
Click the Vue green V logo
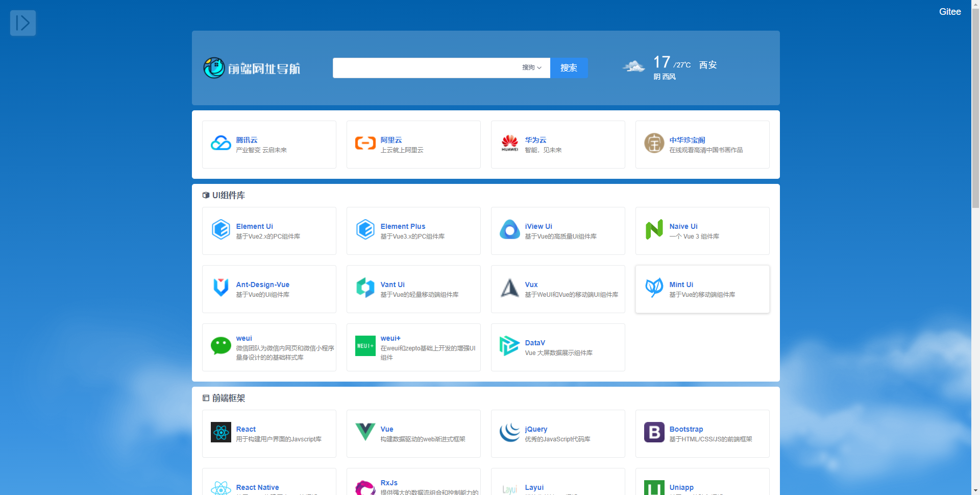point(365,432)
